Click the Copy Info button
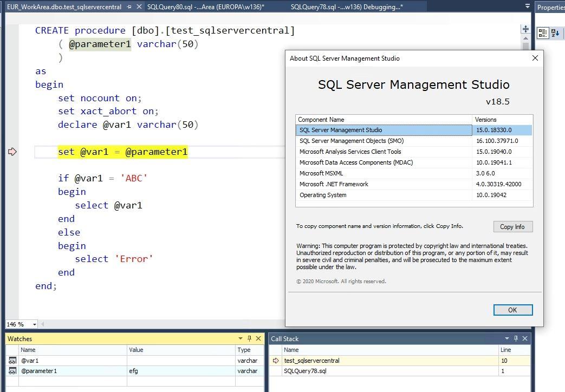Viewport: 565px width, 392px height. (x=512, y=227)
